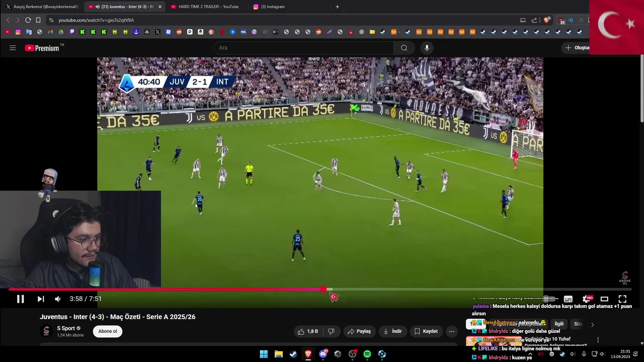
Task: Open the Twitch bookmark icon
Action: click(x=72, y=32)
